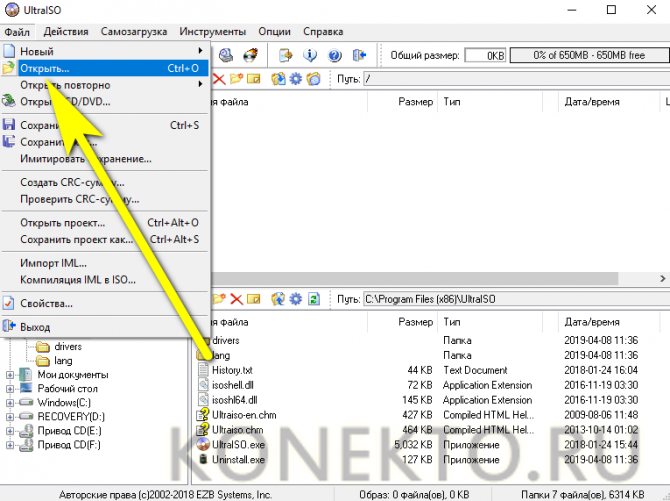This screenshot has height=501, width=670.
Task: Click the Open folder icon beside Открыть
Action: (x=8, y=68)
